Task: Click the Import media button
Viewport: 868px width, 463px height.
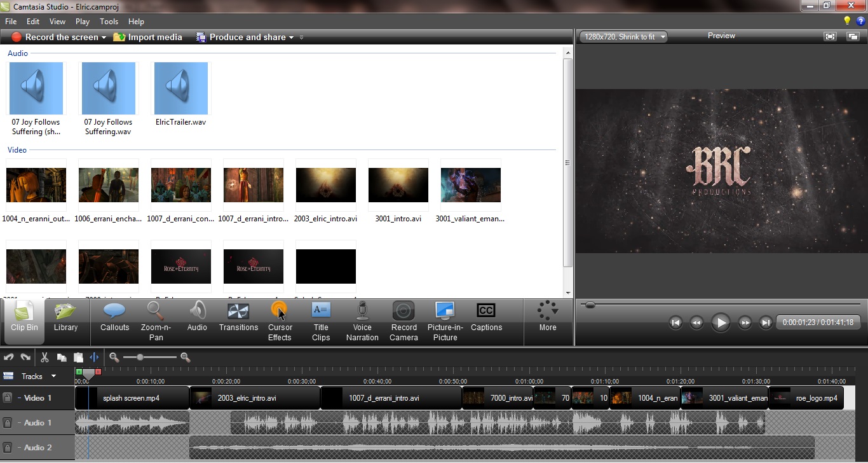Action: click(147, 37)
